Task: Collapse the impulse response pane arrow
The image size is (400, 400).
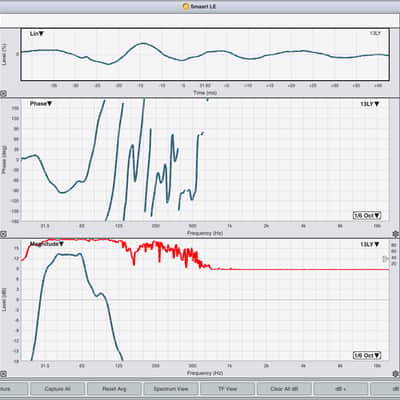Action: pyautogui.click(x=3, y=94)
